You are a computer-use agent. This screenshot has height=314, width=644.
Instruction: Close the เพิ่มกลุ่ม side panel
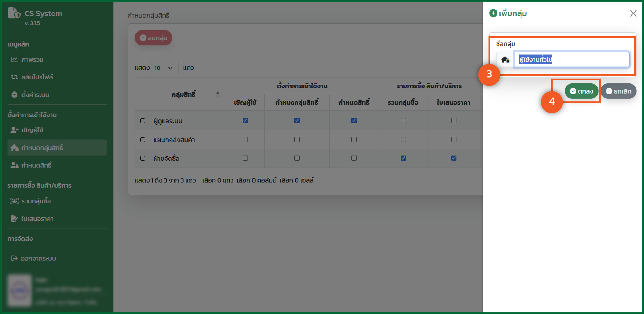pos(633,13)
